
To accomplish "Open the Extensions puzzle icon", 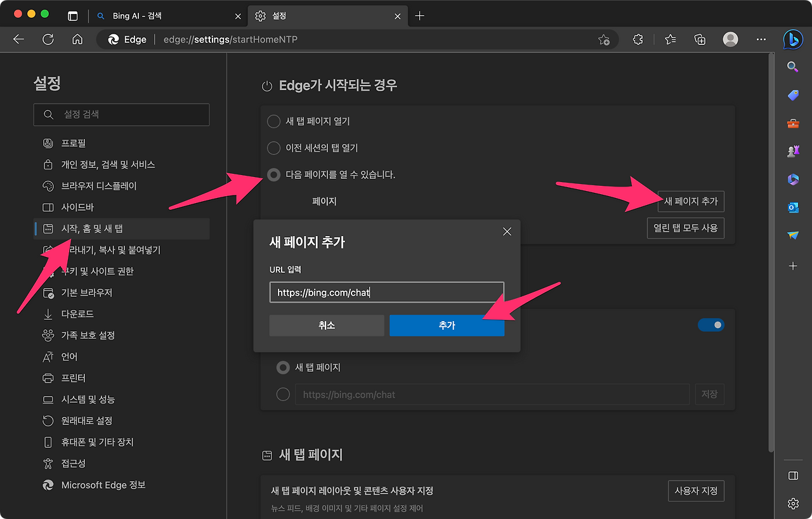I will click(637, 39).
